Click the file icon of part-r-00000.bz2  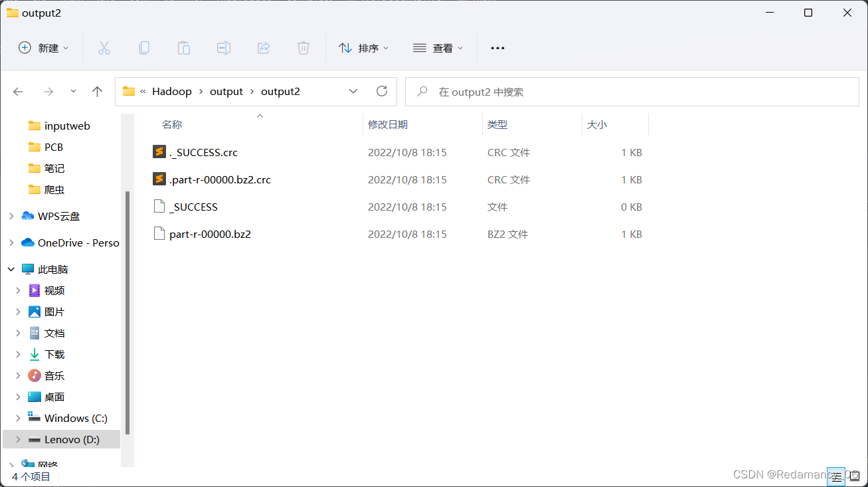click(x=159, y=234)
